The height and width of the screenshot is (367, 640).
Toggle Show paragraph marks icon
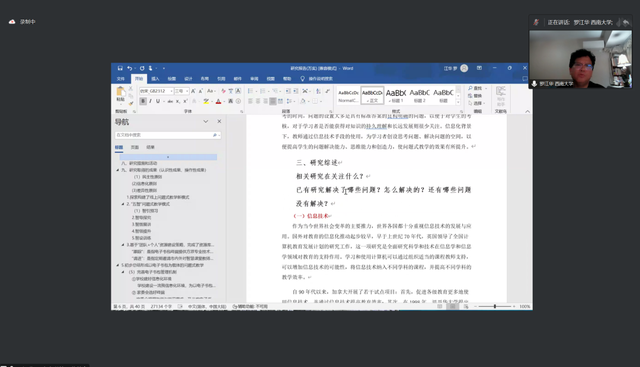pyautogui.click(x=327, y=91)
